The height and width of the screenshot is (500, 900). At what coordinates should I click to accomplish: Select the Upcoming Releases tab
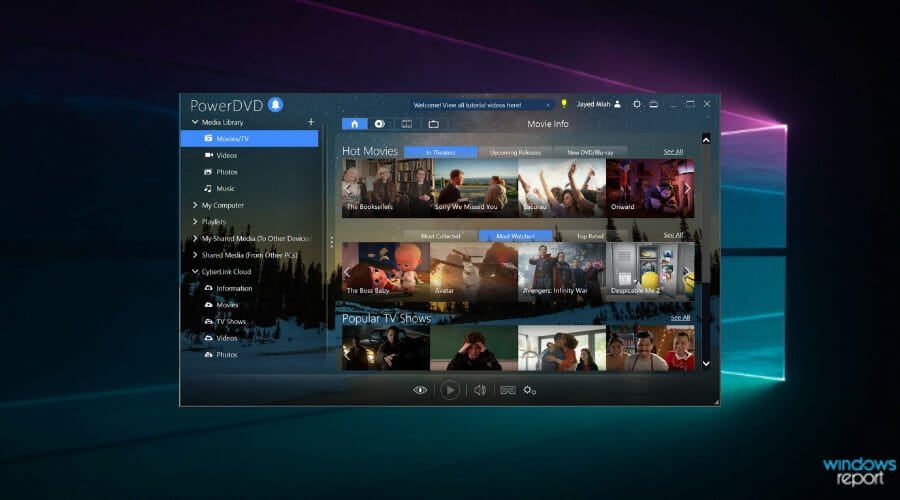click(515, 152)
